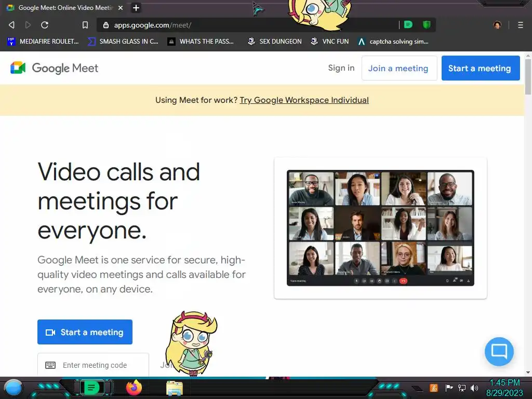Click the forward navigation arrow
This screenshot has width=532, height=399.
click(28, 25)
